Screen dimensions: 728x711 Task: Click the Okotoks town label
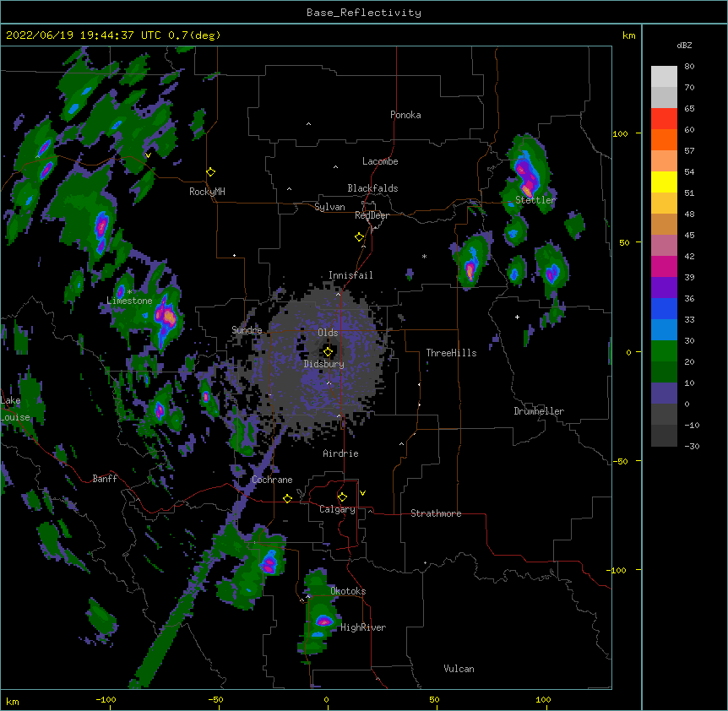click(x=348, y=591)
